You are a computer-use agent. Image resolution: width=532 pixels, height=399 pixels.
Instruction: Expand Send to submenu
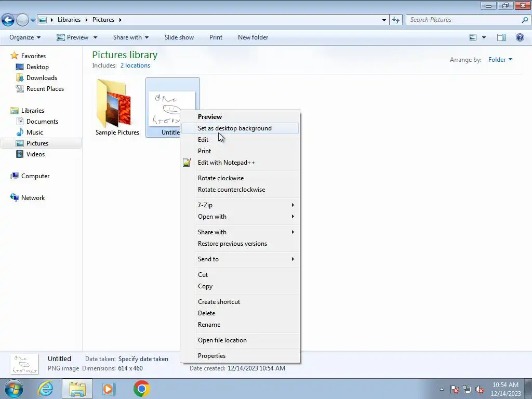[x=240, y=259]
